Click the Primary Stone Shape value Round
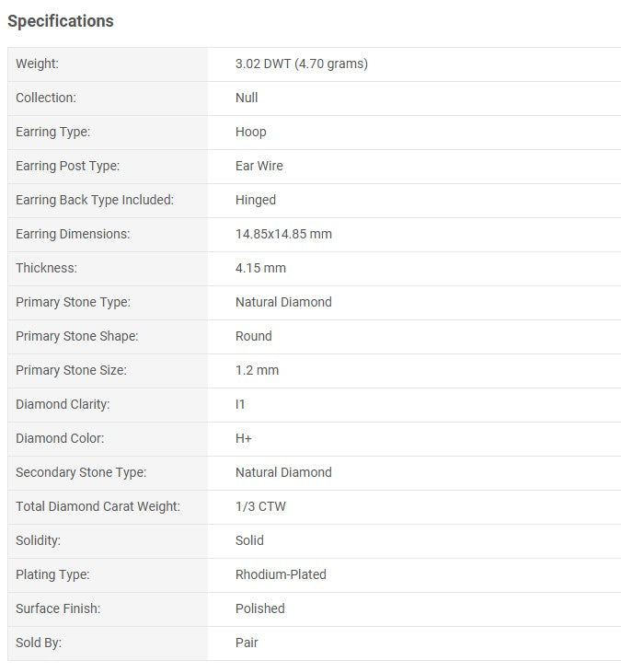 [254, 336]
